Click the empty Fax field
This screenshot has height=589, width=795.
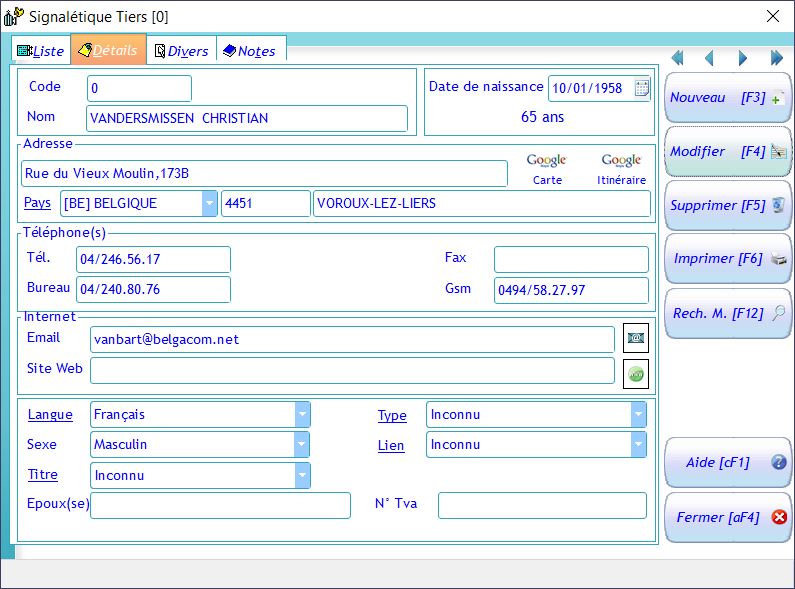pos(571,259)
